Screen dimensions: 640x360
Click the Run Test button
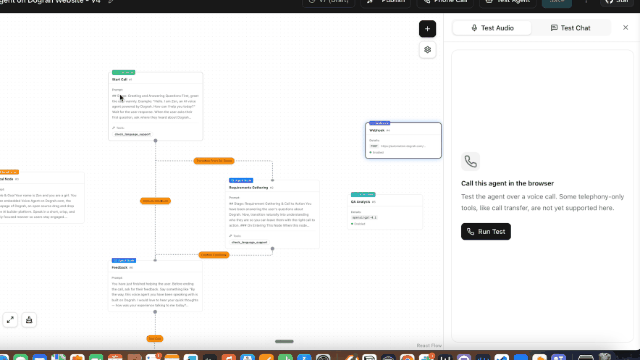[x=486, y=231]
